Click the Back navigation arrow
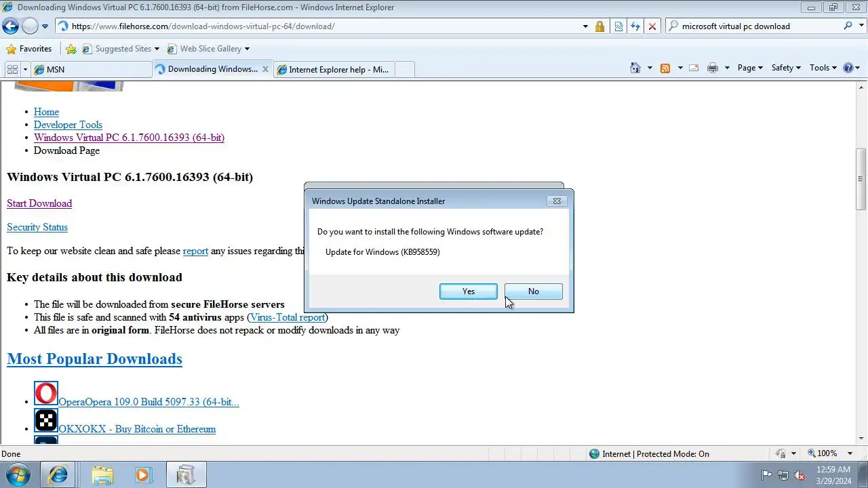The height and width of the screenshot is (488, 868). coord(10,26)
